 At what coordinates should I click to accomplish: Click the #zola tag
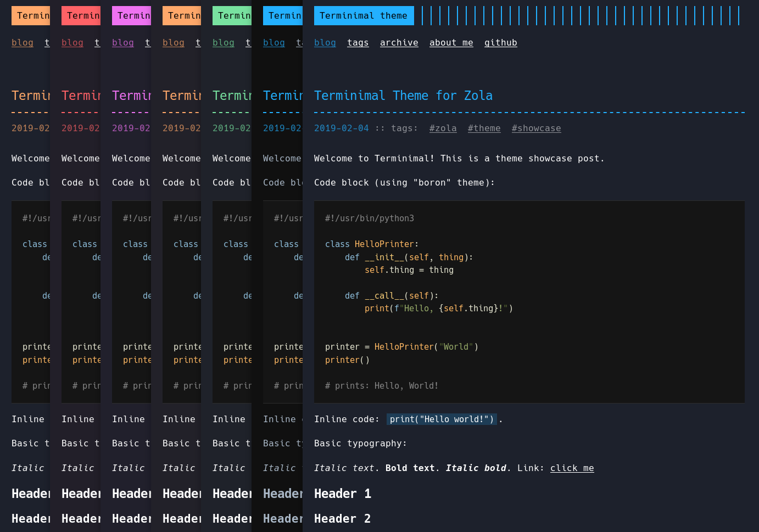coord(443,128)
